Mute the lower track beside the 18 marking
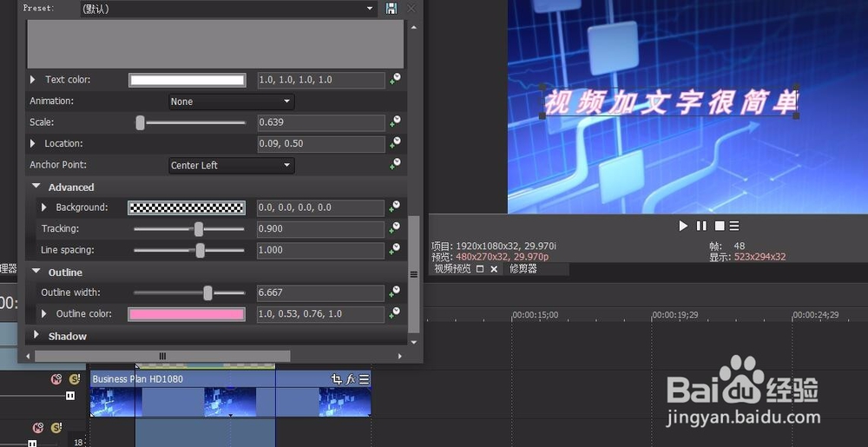 coord(37,428)
